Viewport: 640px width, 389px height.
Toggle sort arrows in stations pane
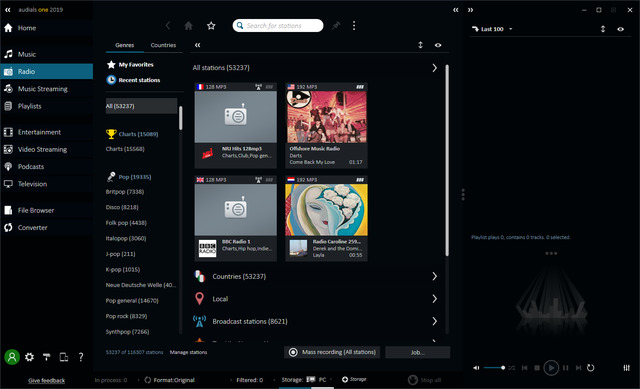point(420,45)
